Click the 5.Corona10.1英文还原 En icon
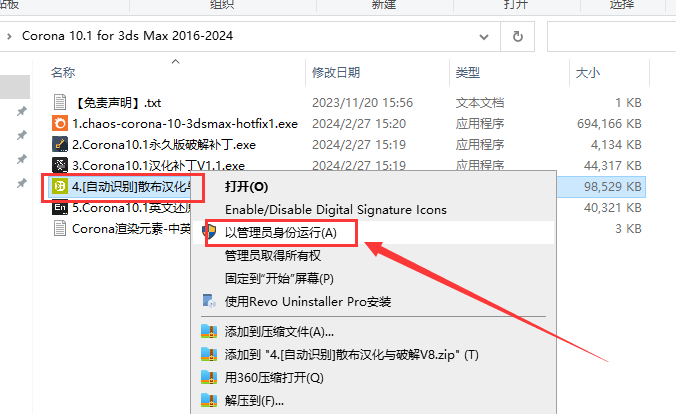Screen dimensions: 676x414 coord(60,207)
